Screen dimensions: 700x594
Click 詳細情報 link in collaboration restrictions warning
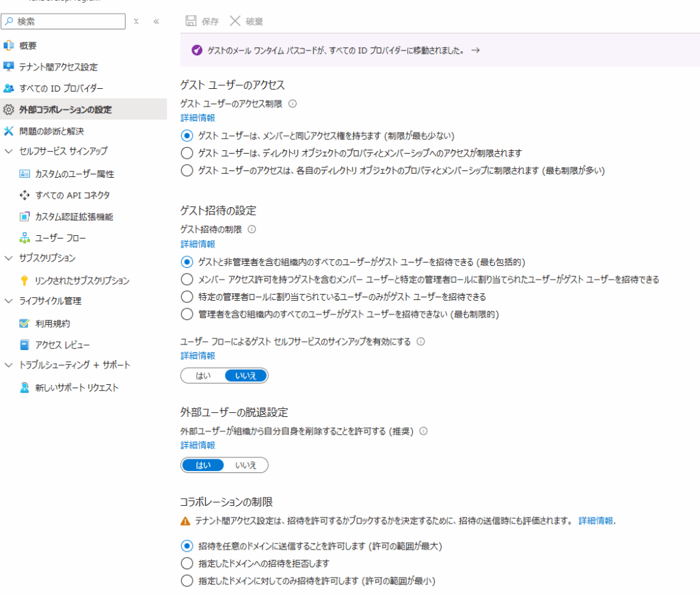pos(595,521)
